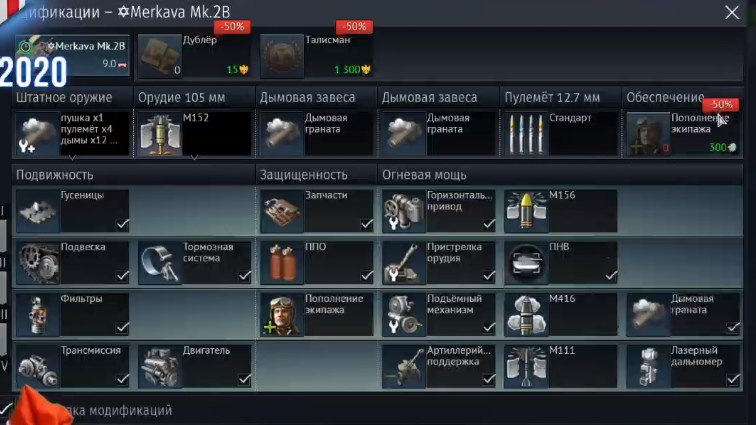Image resolution: width=756 pixels, height=425 pixels.
Task: Select the Гусеницы tracks modification icon
Action: tap(38, 211)
